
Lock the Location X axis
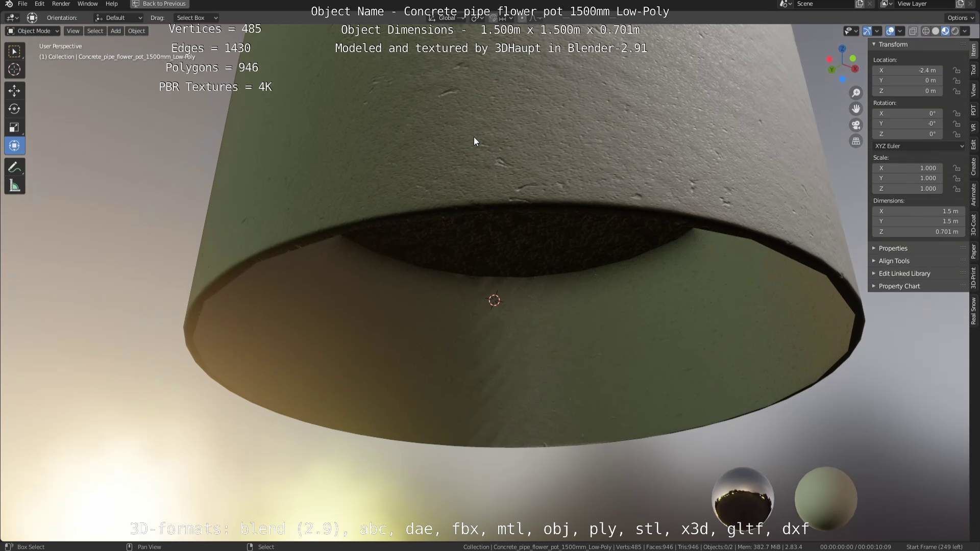(x=957, y=70)
